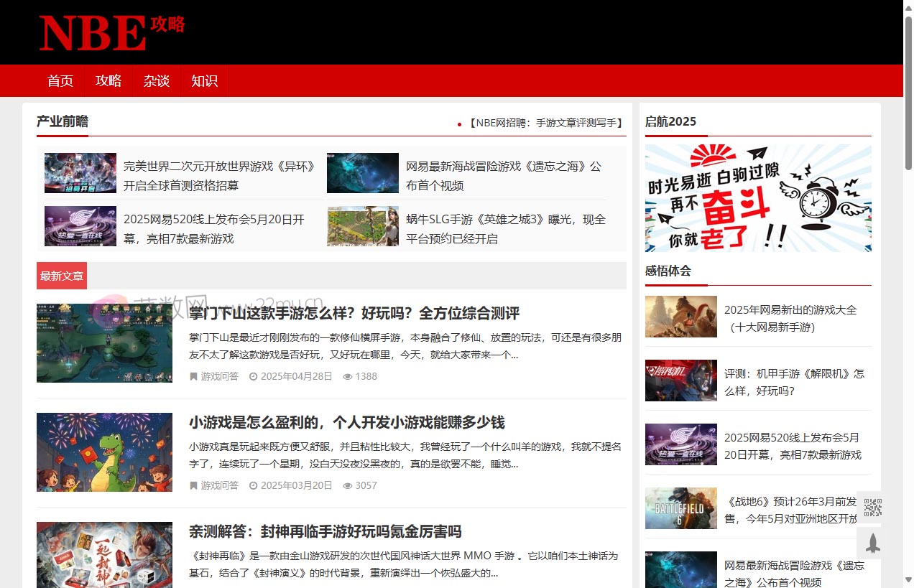Open the 知识 navigation tab
This screenshot has height=588, width=914.
(x=204, y=81)
